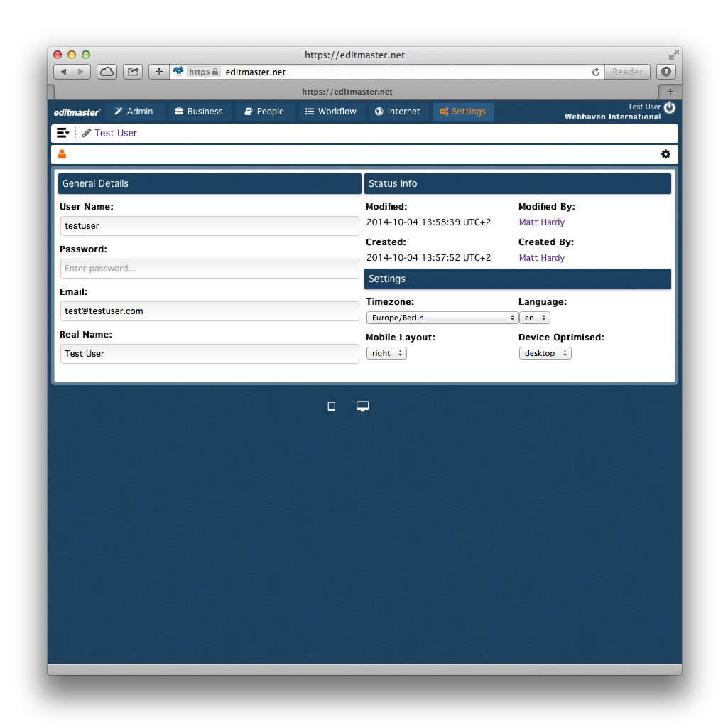Click the Safari share button
This screenshot has height=722, width=728.
click(133, 72)
